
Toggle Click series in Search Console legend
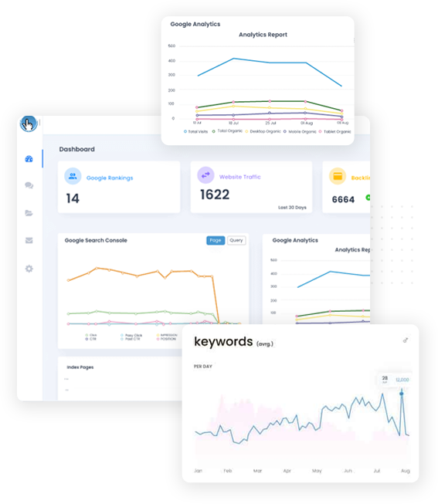[x=90, y=335]
